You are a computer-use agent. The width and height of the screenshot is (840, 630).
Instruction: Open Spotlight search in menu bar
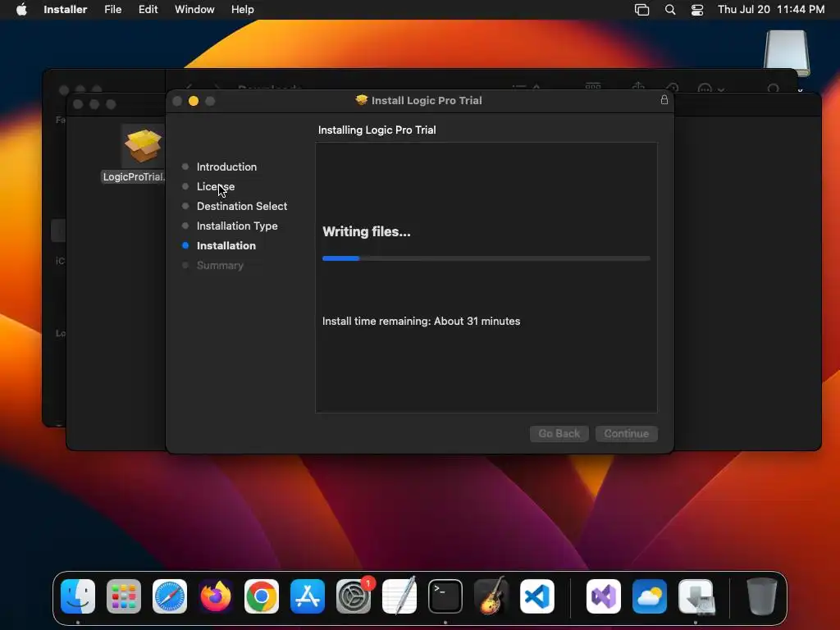669,10
